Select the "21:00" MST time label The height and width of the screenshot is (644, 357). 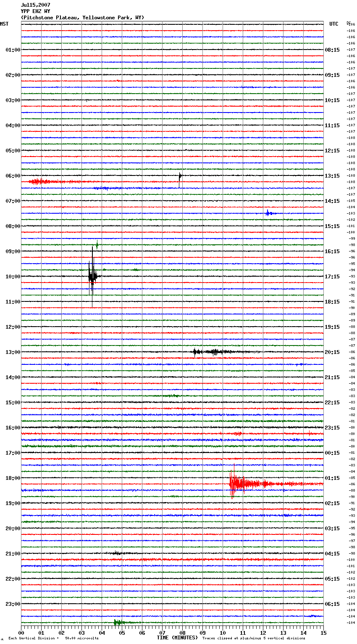coord(13,554)
